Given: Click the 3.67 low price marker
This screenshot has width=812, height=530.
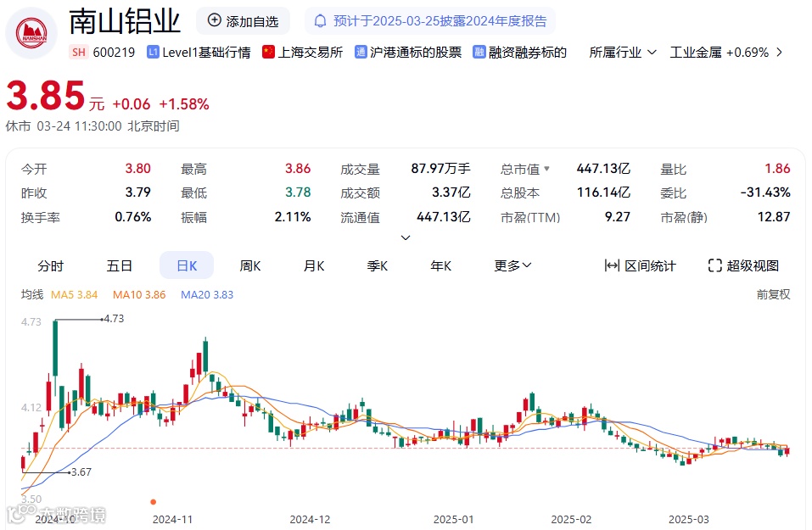Looking at the screenshot, I should click(x=81, y=472).
